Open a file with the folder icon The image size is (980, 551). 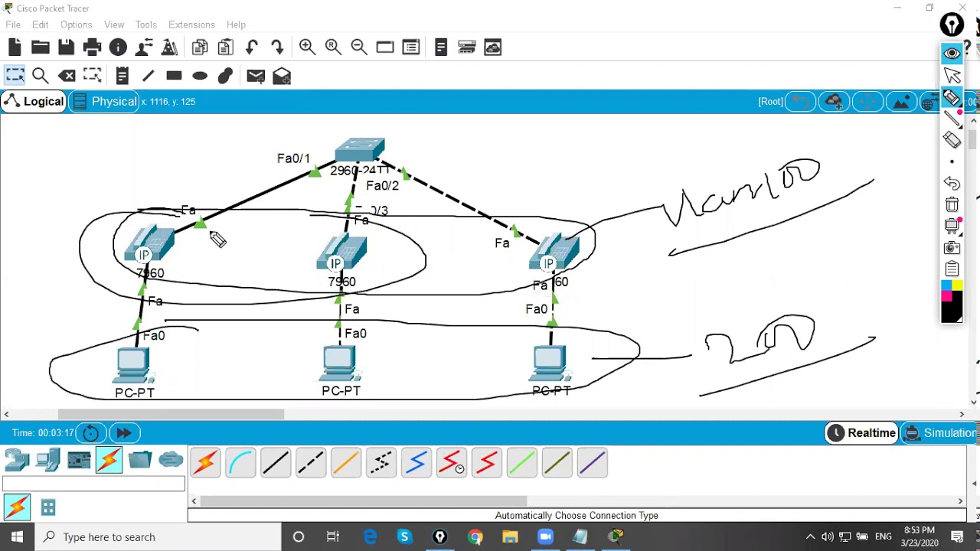(40, 47)
